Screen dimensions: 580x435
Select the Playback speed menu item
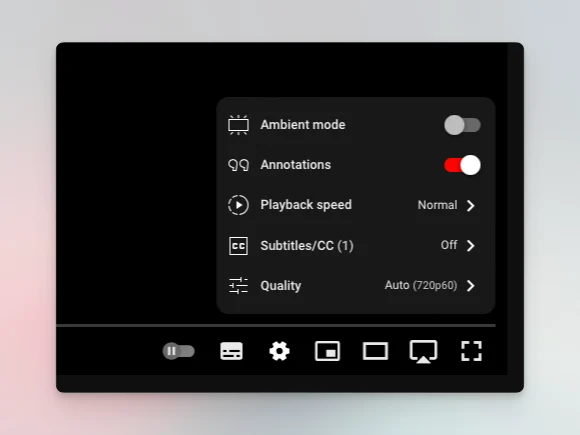356,205
